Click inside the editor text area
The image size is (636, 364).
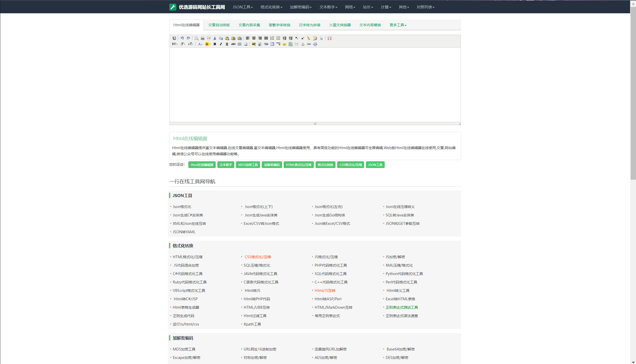[315, 84]
